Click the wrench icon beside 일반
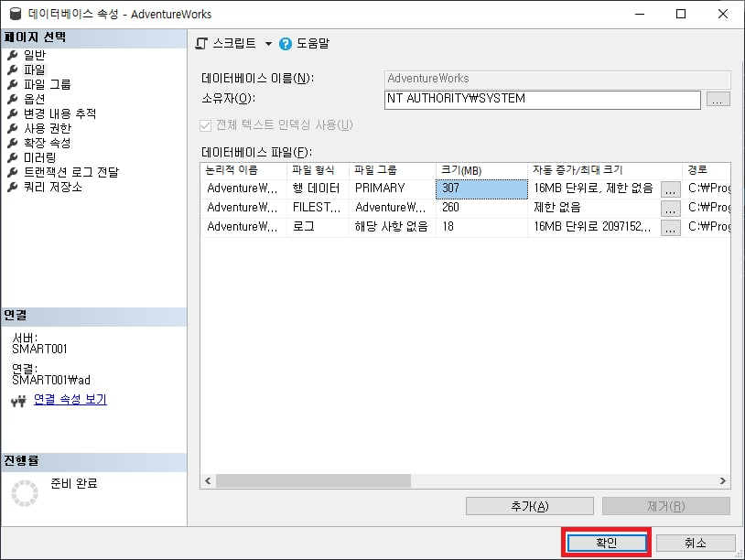This screenshot has width=745, height=560. coord(13,55)
